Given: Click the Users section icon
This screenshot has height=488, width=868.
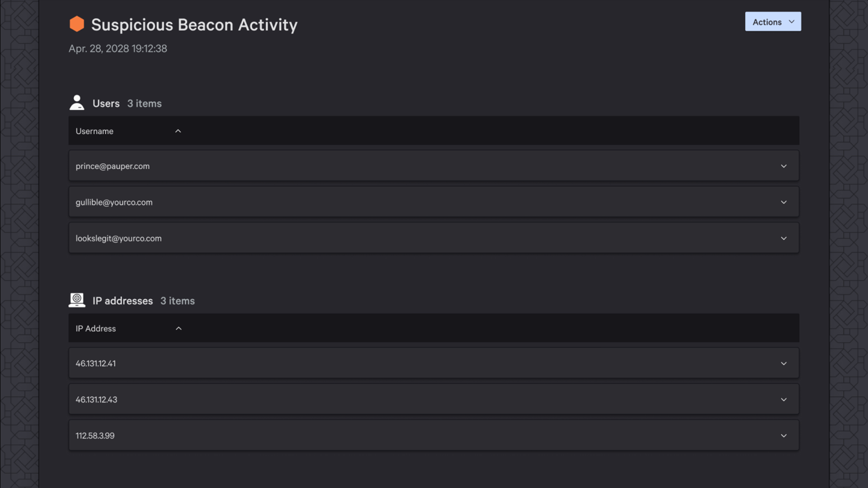Looking at the screenshot, I should [x=77, y=103].
